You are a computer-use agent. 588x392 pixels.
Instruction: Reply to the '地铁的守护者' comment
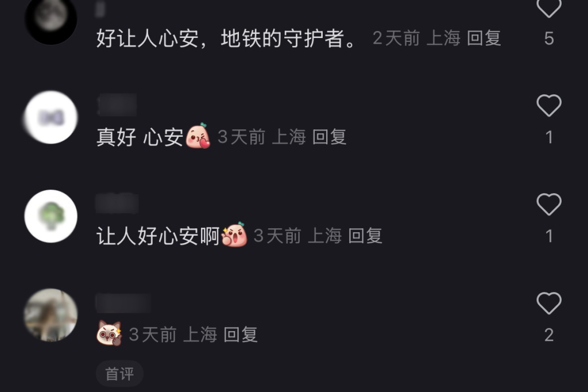(x=483, y=39)
